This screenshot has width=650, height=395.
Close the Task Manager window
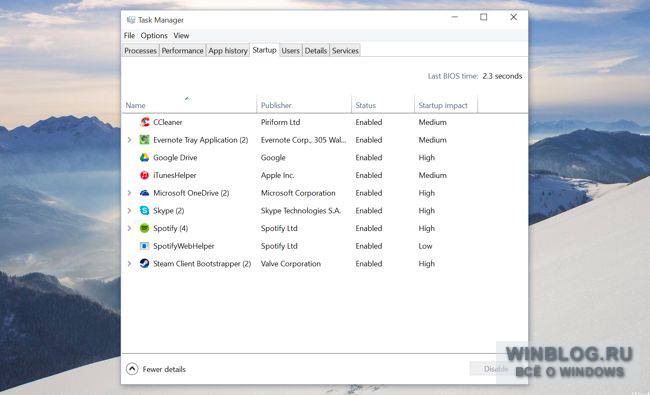pyautogui.click(x=513, y=17)
